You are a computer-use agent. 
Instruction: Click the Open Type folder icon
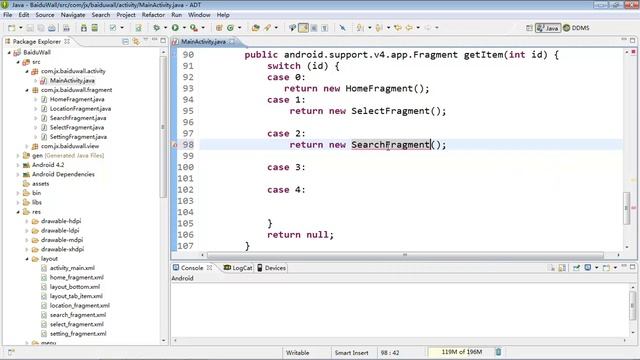[x=256, y=28]
